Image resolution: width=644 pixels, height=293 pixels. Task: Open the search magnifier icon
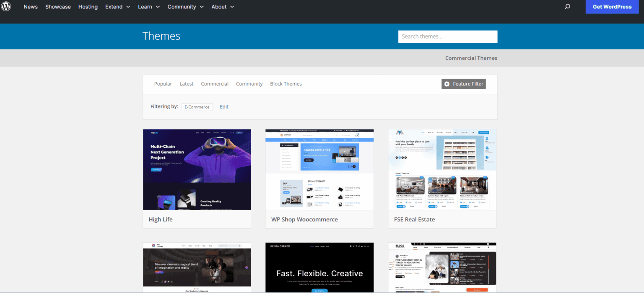567,7
